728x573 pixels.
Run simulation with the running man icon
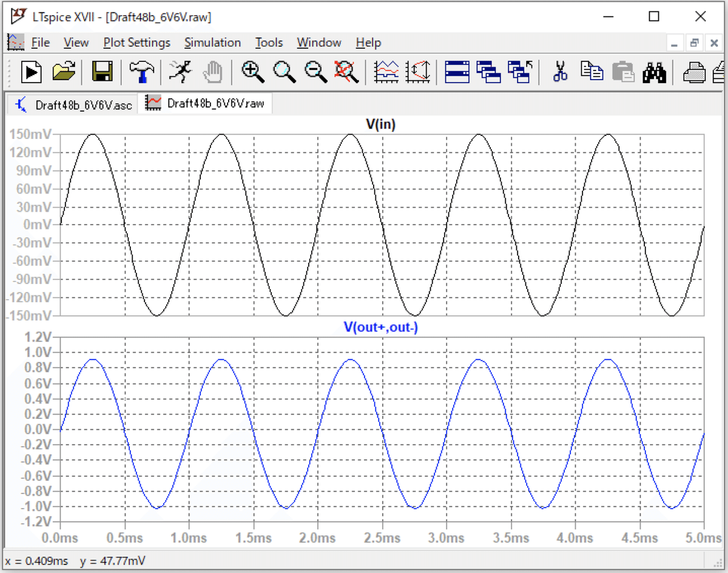pos(180,72)
